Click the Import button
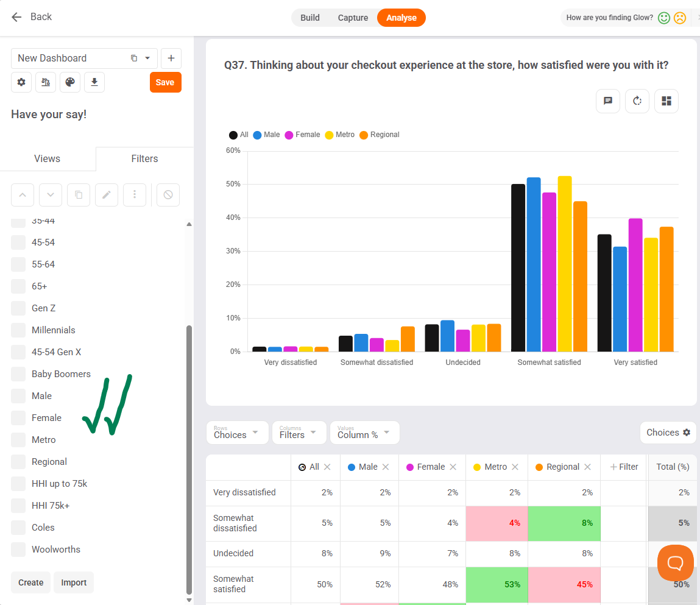The height and width of the screenshot is (605, 700). [74, 582]
